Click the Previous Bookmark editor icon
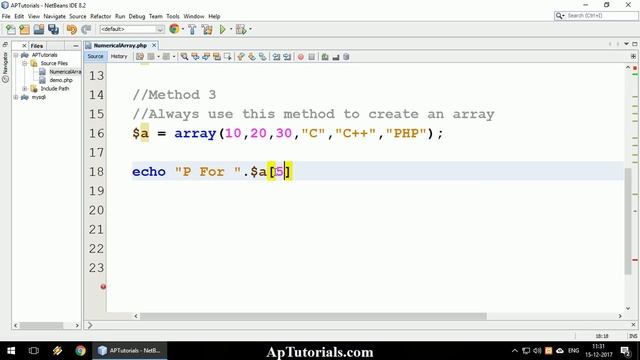The image size is (640, 360). pyautogui.click(x=241, y=57)
